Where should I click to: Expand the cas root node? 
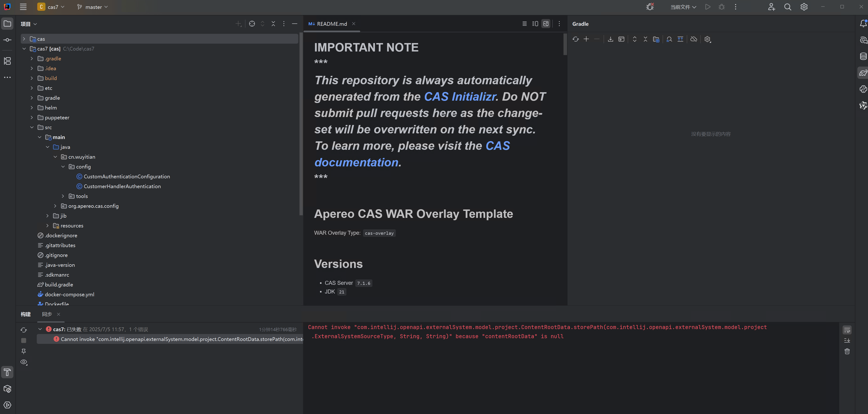[x=24, y=39]
